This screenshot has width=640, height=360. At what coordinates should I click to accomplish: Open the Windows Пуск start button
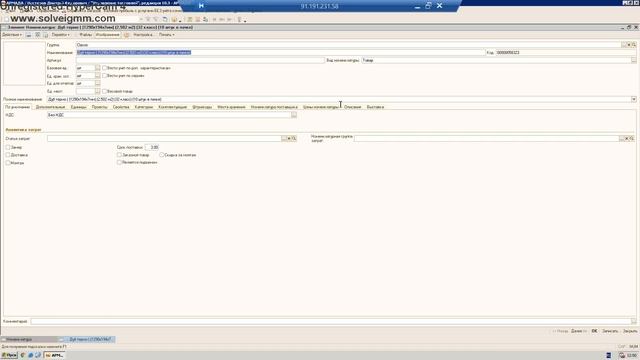click(x=9, y=355)
